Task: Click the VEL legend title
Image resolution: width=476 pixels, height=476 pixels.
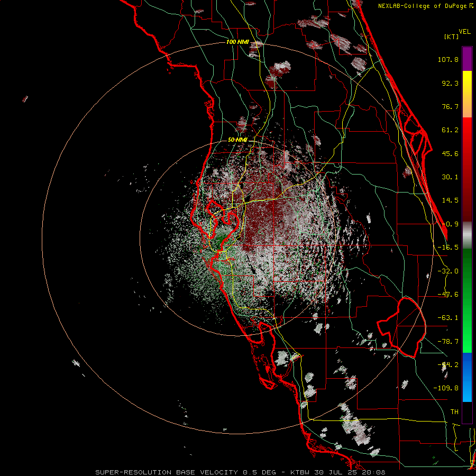Action: point(465,32)
